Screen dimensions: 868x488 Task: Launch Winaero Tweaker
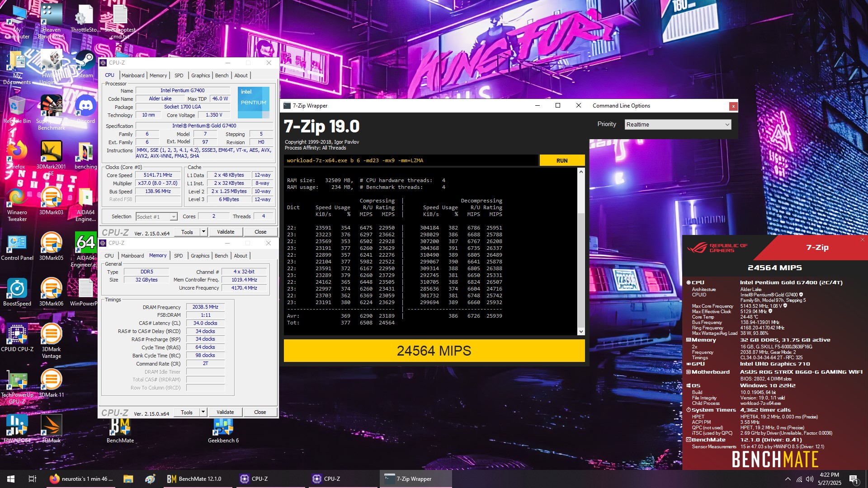(17, 204)
